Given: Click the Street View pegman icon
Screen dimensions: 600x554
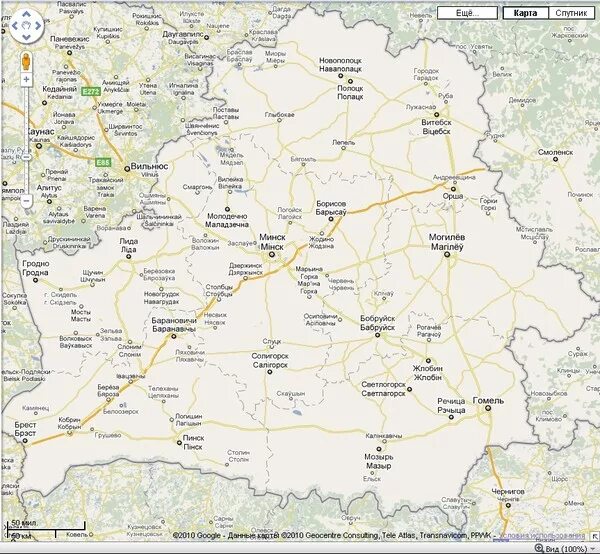Looking at the screenshot, I should (26, 61).
